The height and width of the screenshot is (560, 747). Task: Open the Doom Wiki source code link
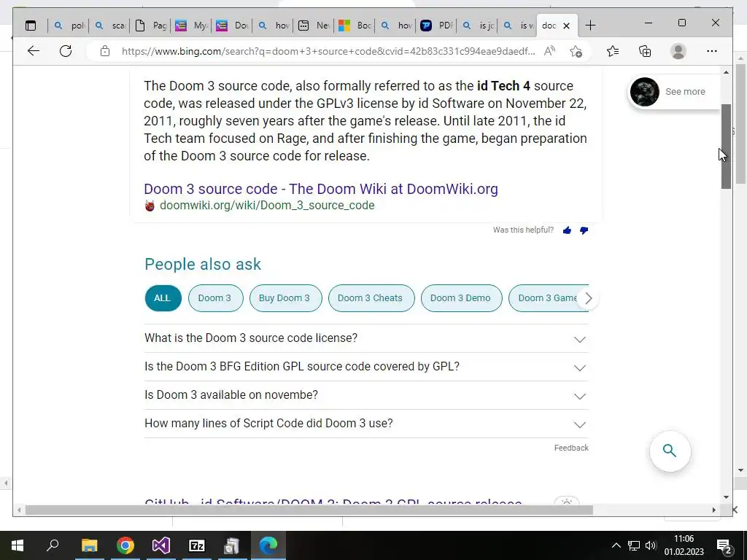[x=321, y=189]
